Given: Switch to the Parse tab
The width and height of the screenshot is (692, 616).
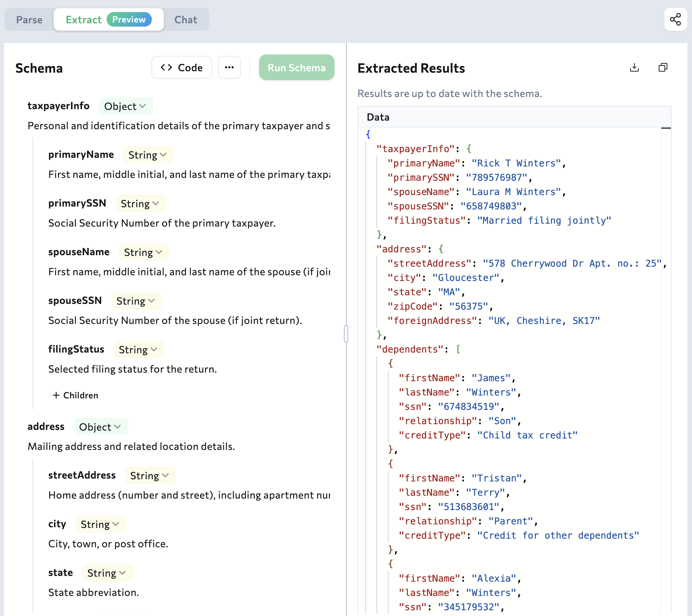Looking at the screenshot, I should 29,20.
